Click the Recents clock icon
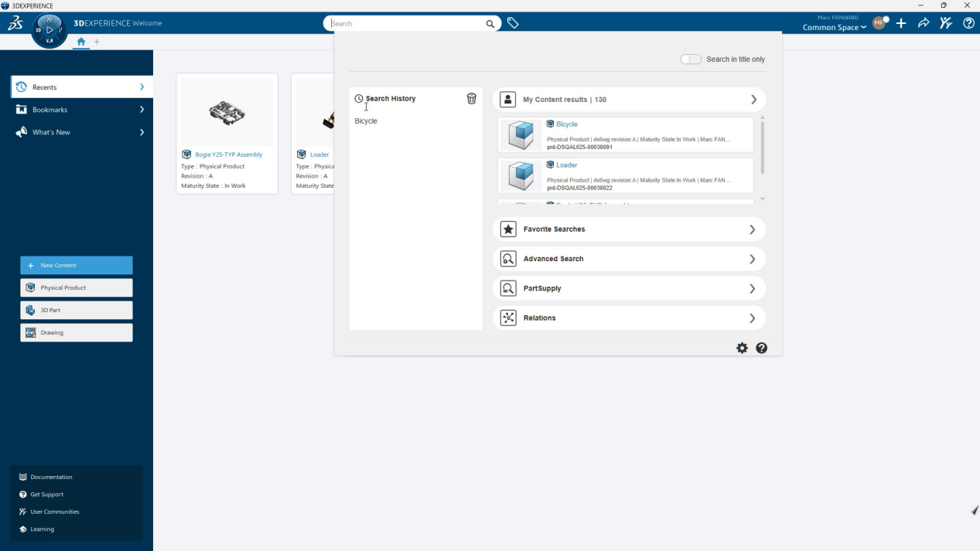This screenshot has height=551, width=980. tap(22, 87)
